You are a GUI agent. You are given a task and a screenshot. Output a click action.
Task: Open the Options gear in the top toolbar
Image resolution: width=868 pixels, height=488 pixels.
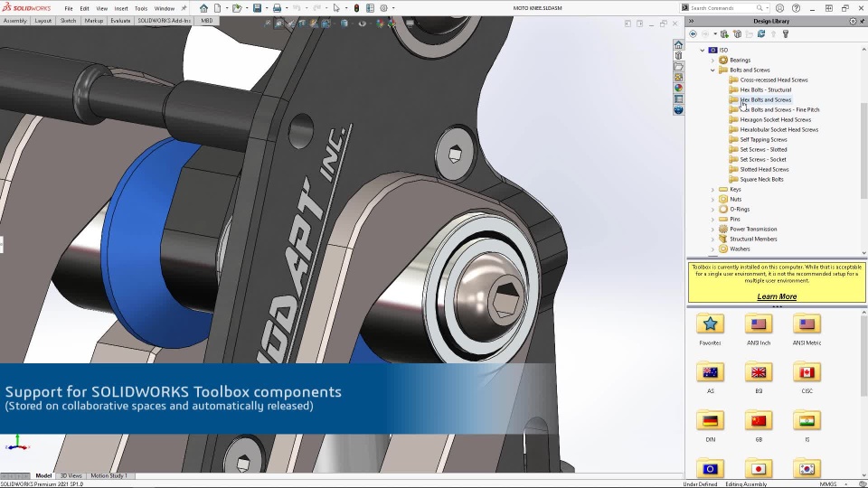coord(383,8)
